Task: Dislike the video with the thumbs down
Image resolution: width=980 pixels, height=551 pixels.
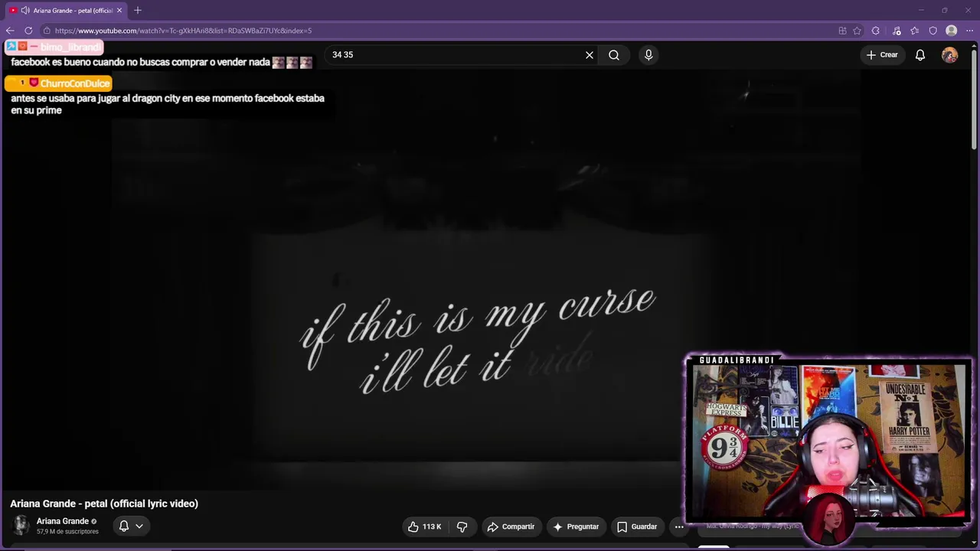Action: pos(462,527)
